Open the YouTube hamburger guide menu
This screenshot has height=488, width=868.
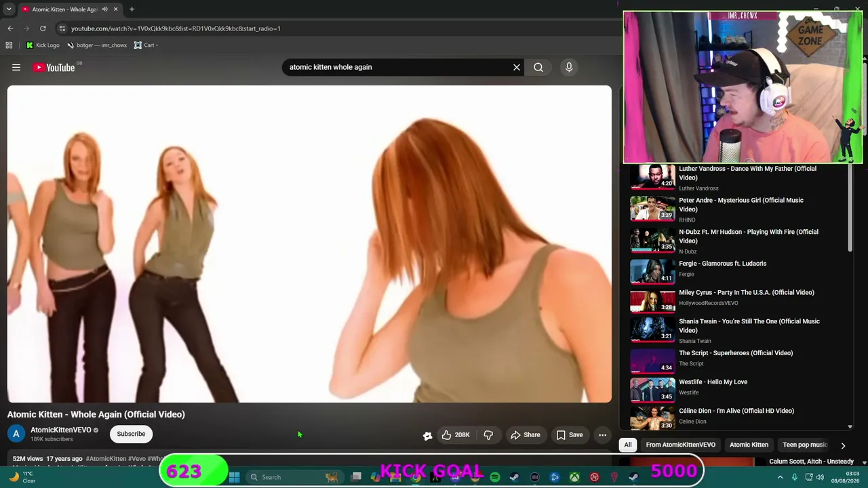[16, 67]
